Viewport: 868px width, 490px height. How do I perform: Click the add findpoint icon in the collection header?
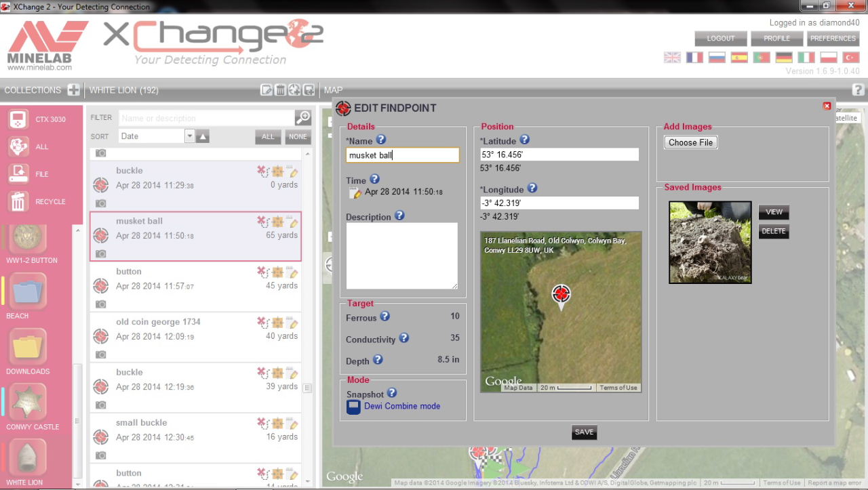point(294,90)
